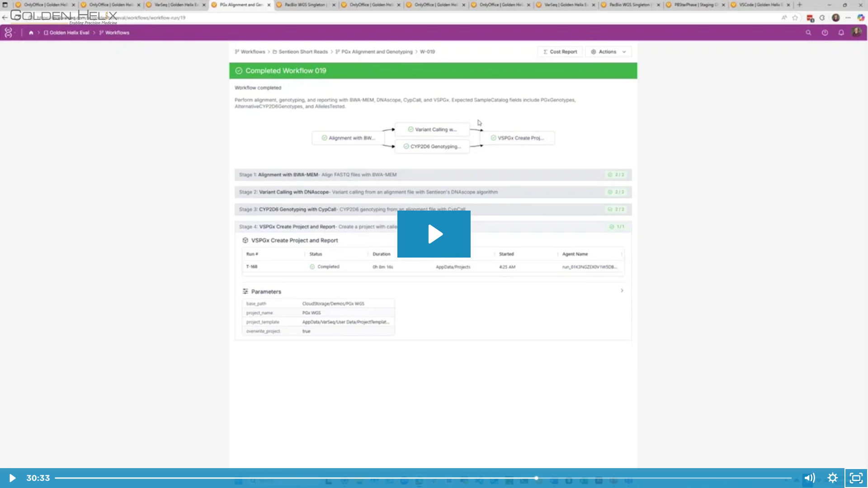This screenshot has width=868, height=488.
Task: Click the Agent Name column header
Action: tap(575, 254)
